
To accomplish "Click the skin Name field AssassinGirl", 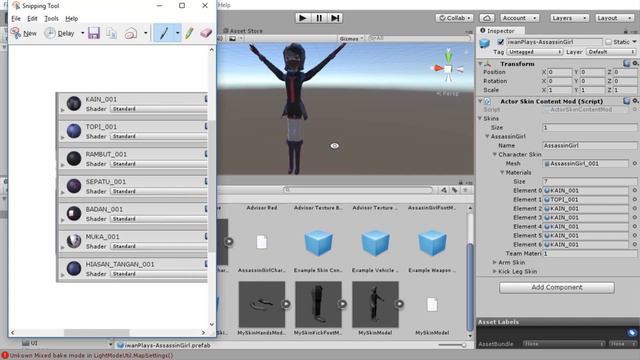I will (589, 145).
